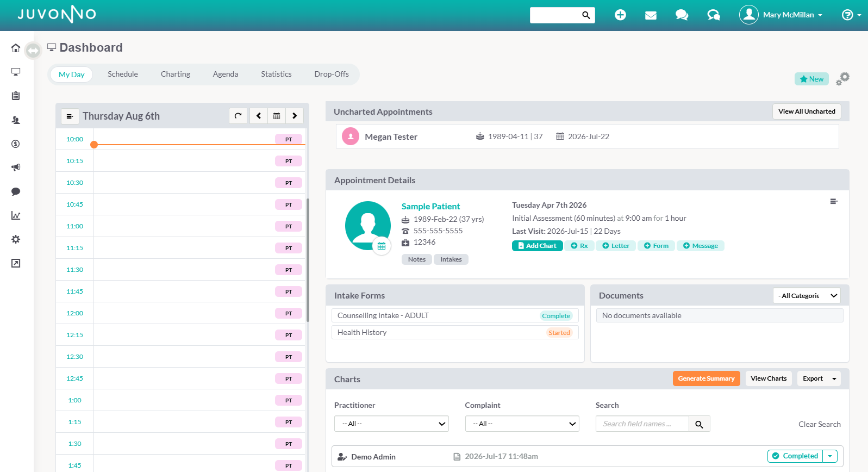Screen dimensions: 868x472
Task: Click the Search field names input
Action: [x=642, y=424]
